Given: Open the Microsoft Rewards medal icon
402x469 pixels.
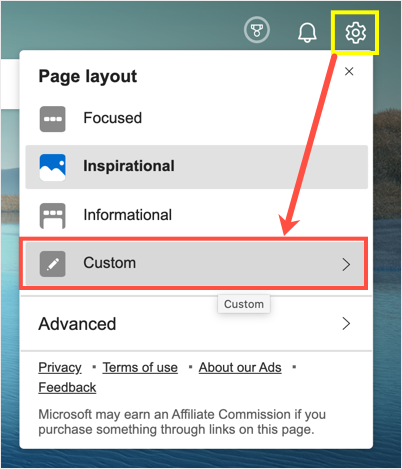Looking at the screenshot, I should coord(257,30).
